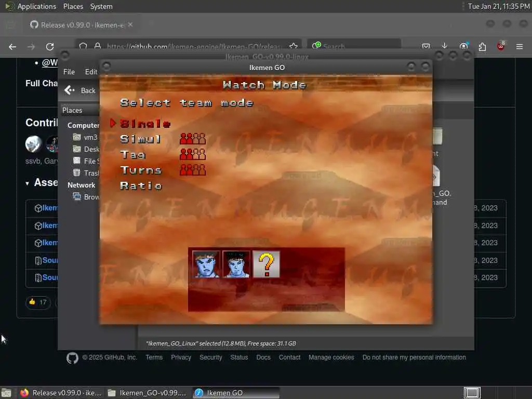
Task: Click the tracking protection shield icon
Action: click(83, 46)
